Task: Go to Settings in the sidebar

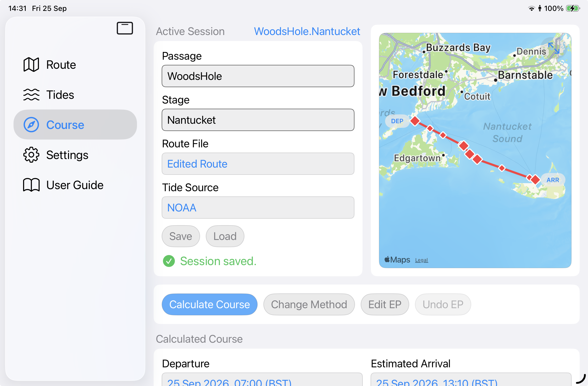Action: click(x=75, y=155)
